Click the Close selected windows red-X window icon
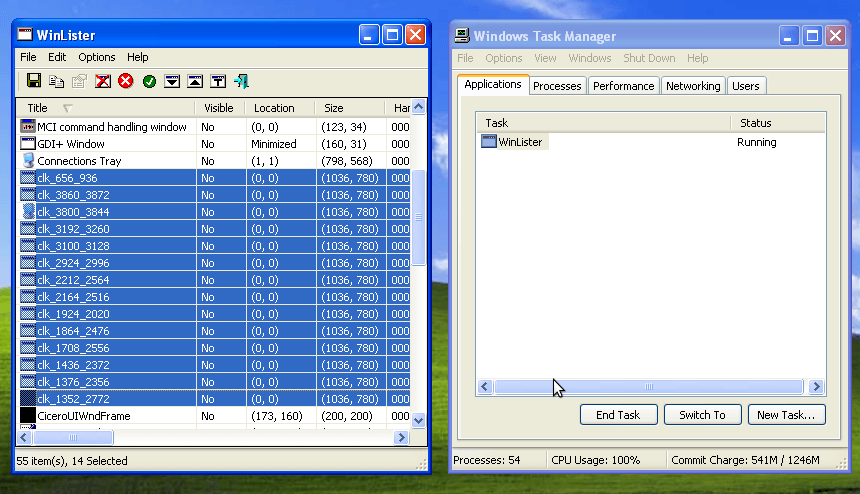 click(x=103, y=81)
